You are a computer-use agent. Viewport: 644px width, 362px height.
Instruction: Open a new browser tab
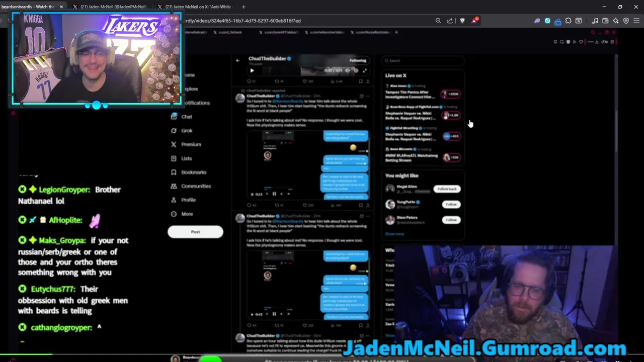click(244, 7)
